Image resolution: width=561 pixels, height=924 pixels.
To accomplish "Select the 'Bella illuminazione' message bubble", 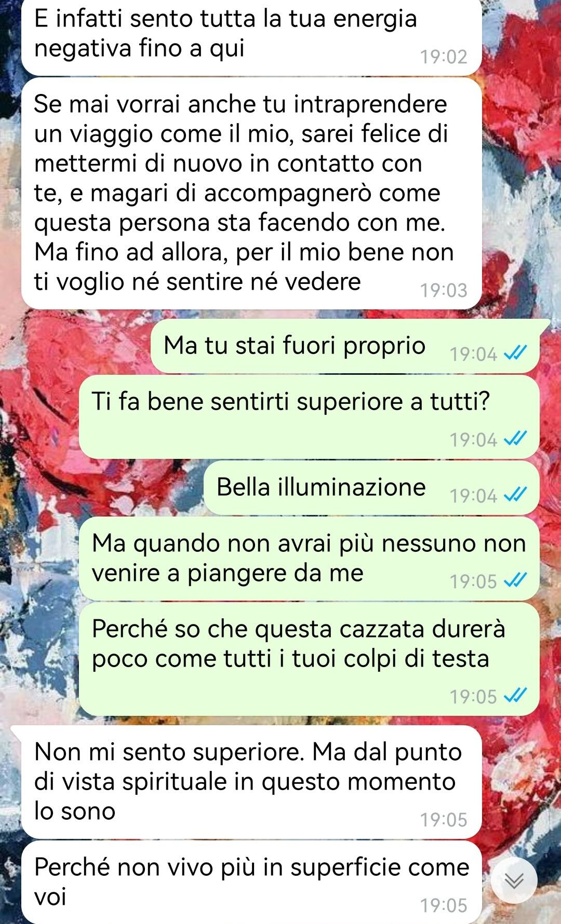I will tap(371, 488).
